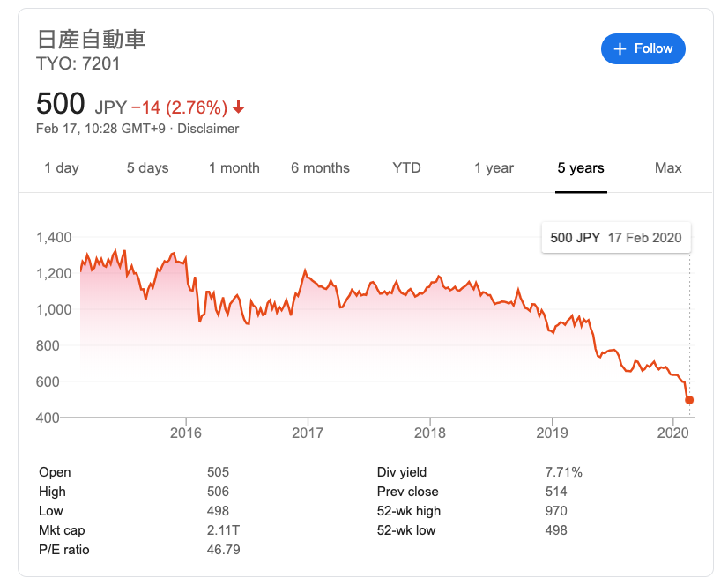This screenshot has height=585, width=728.
Task: Click the JPY currency label beside price
Action: pos(110,107)
